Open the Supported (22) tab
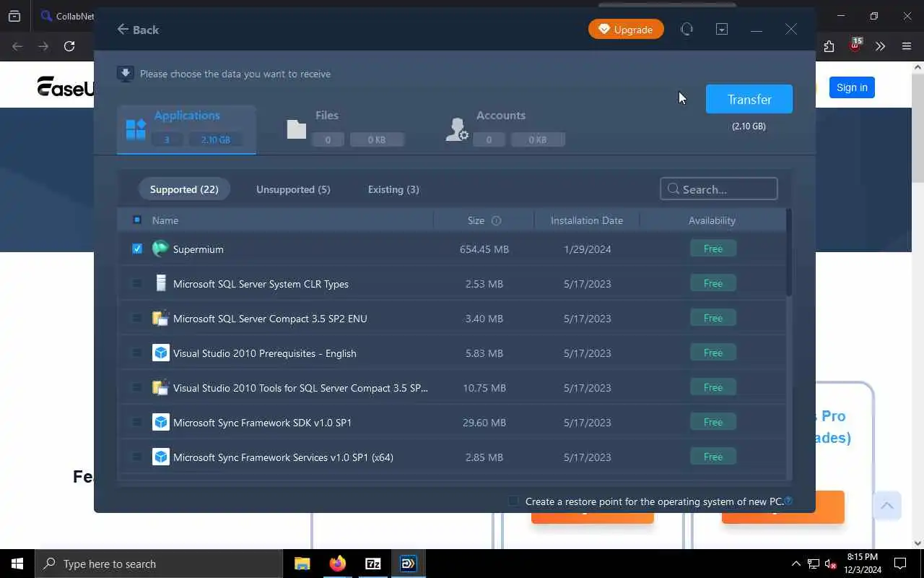Screen dimensions: 924x578 (184, 189)
